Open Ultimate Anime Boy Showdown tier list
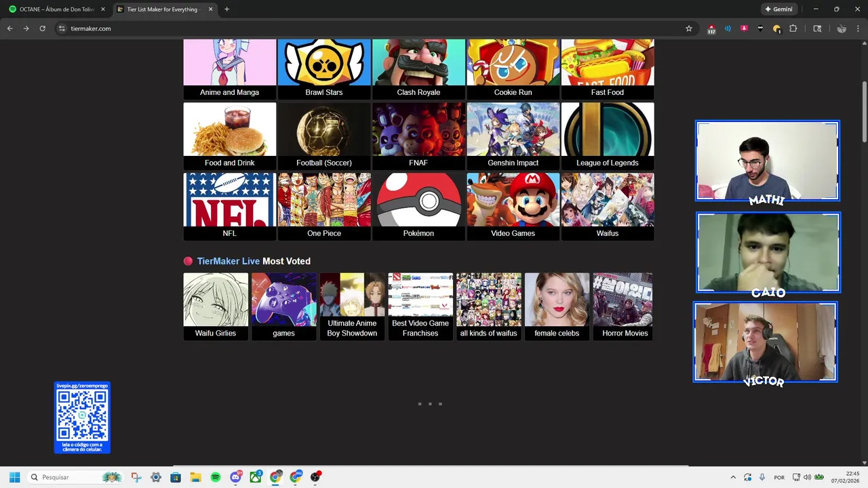The image size is (868, 488). click(x=352, y=306)
